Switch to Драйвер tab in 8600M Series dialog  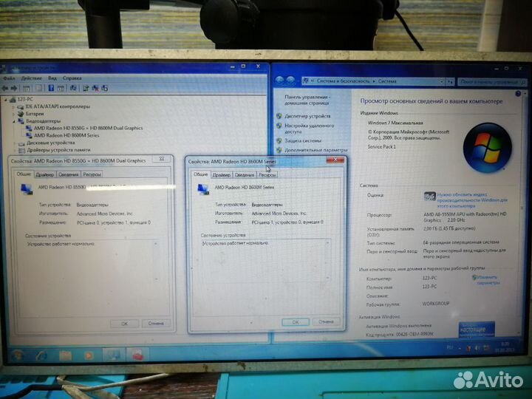[x=221, y=175]
